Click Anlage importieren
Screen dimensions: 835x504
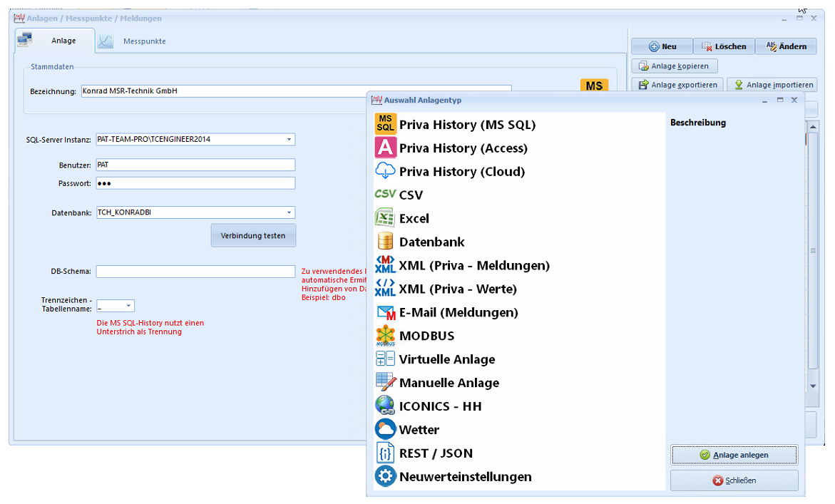(x=772, y=85)
